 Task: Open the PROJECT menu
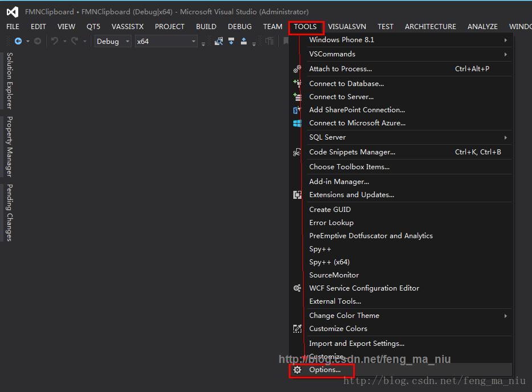tap(170, 26)
